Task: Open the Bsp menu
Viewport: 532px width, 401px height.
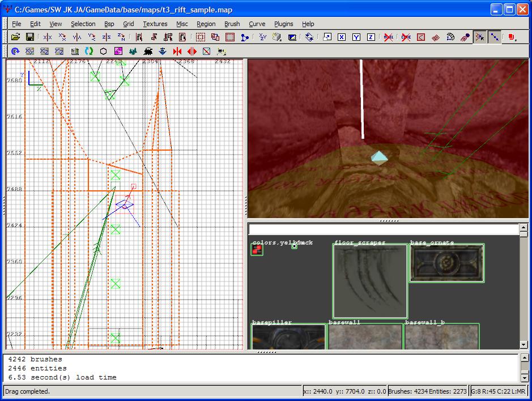Action: pos(109,24)
